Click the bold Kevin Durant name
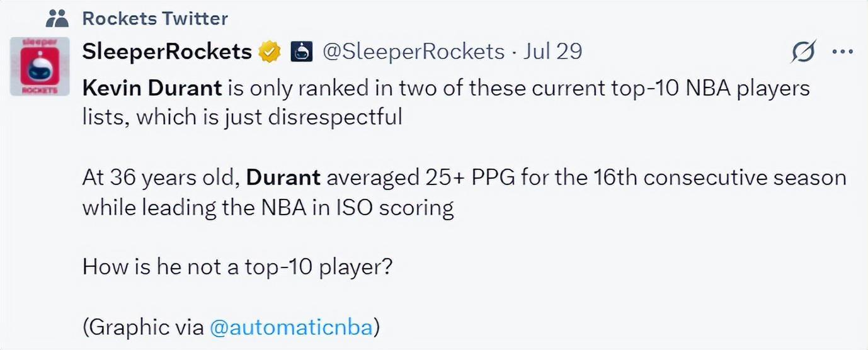 [152, 88]
